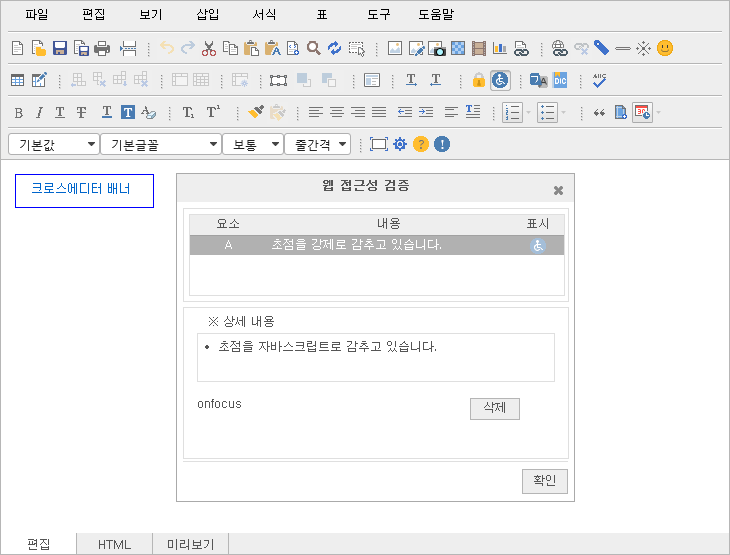Select the row 초점을 강제로 감추고 있습니다
Screen dimensions: 730x555
(377, 245)
